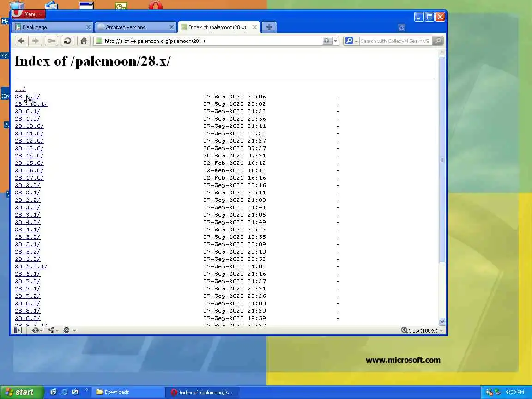Toggle the panels sidebar icon in status bar
This screenshot has width=532, height=399.
pyautogui.click(x=18, y=330)
